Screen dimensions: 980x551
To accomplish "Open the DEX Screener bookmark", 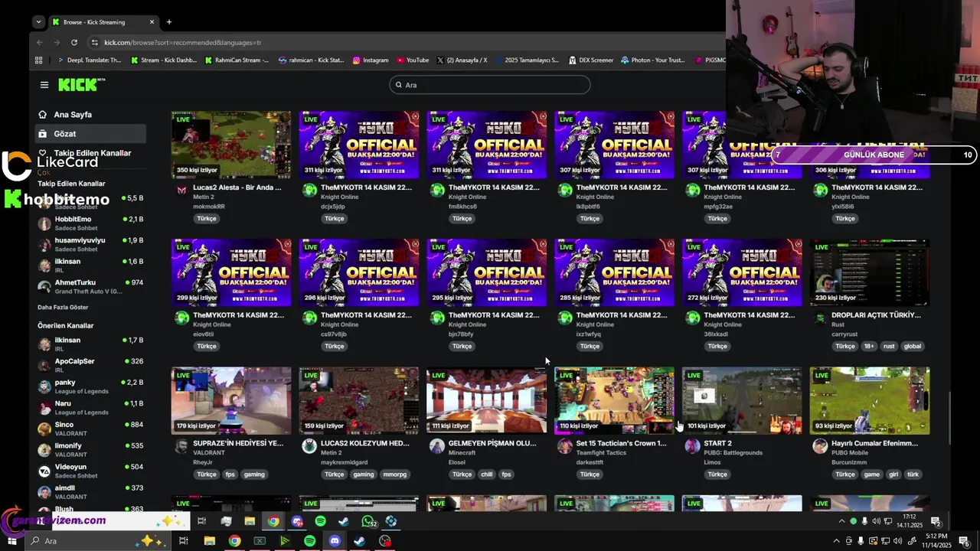I will (x=591, y=60).
